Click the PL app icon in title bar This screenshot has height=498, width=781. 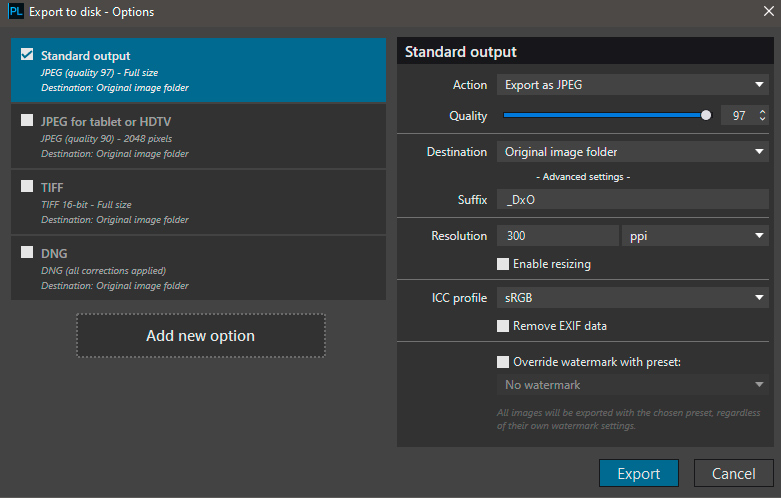point(13,13)
